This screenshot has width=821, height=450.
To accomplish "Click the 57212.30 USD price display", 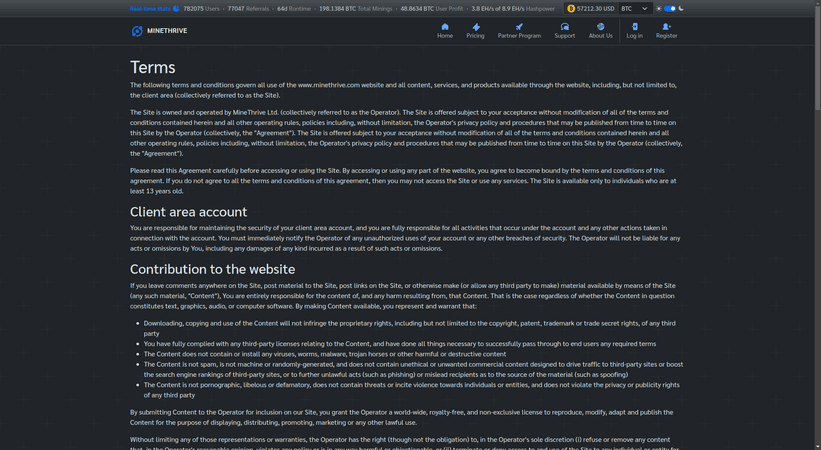I will click(x=594, y=8).
